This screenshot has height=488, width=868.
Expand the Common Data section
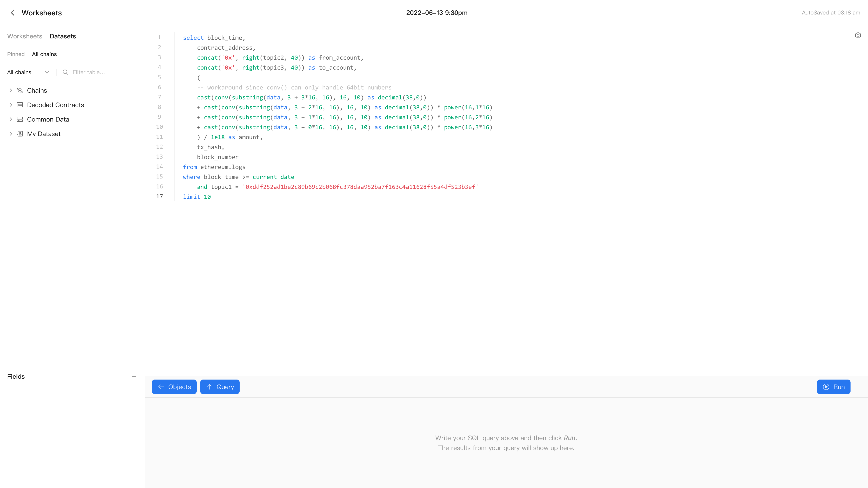coord(11,119)
